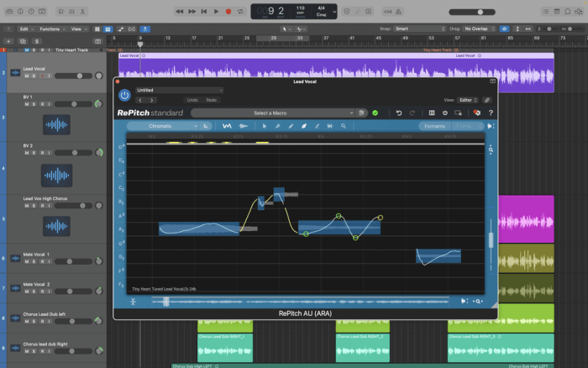Image resolution: width=588 pixels, height=368 pixels.
Task: Select the split tool in RePitch
Action: tap(330, 126)
